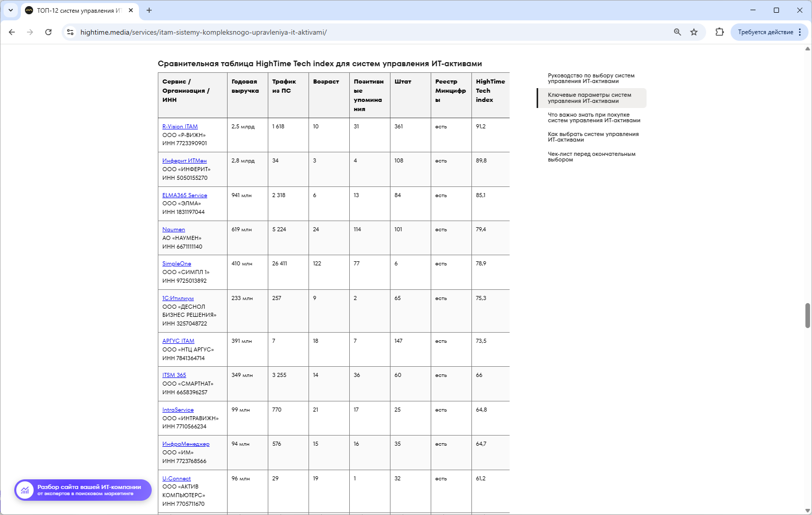This screenshot has height=515, width=812.
Task: Open the ELMA365 Service link
Action: pyautogui.click(x=185, y=195)
